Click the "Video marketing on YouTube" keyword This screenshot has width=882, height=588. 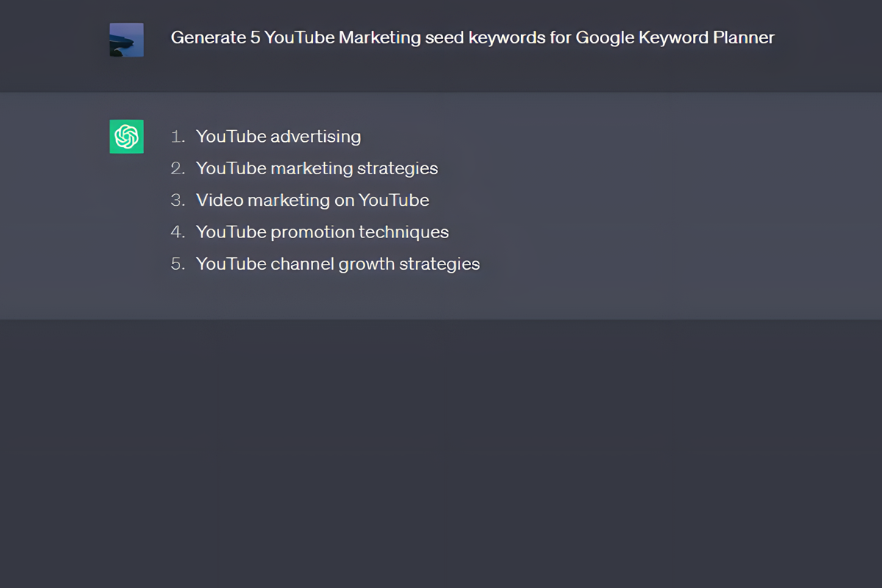click(x=312, y=200)
